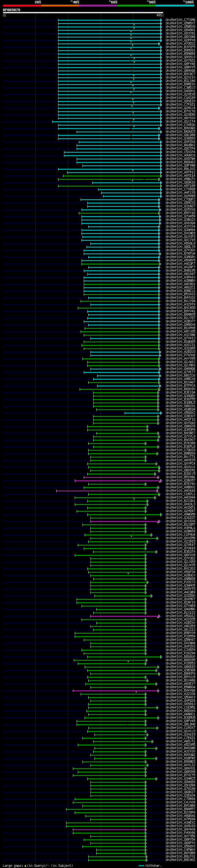Click the UniRef100_B4SBE7 label
The width and height of the screenshot is (197, 868).
coord(180,433)
